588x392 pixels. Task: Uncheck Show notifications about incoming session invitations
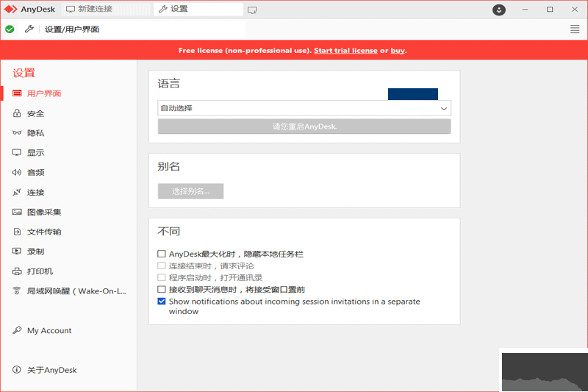point(161,302)
